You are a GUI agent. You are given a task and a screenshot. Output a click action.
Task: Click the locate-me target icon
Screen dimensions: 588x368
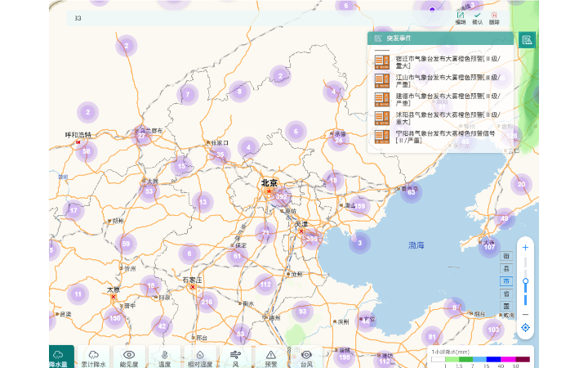(x=525, y=327)
